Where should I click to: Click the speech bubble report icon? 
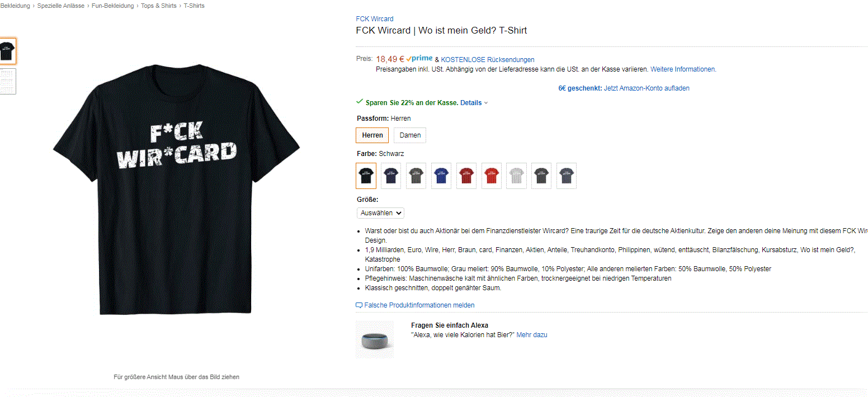(x=359, y=305)
